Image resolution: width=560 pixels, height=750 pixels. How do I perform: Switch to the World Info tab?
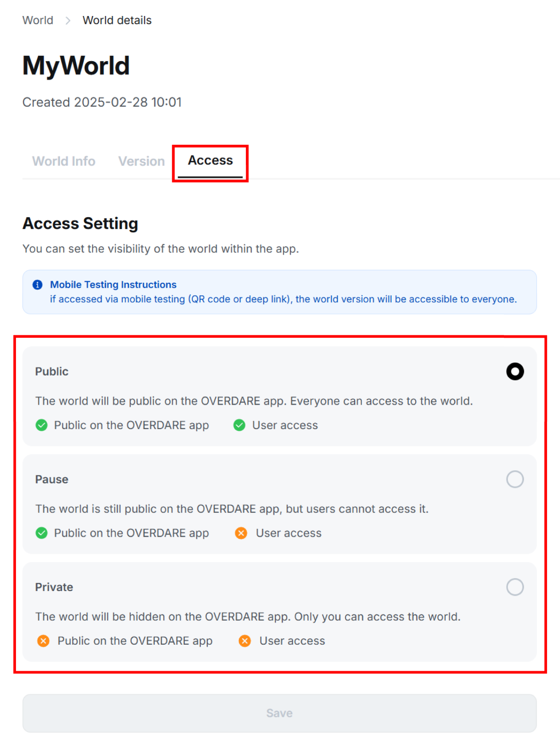pos(64,161)
